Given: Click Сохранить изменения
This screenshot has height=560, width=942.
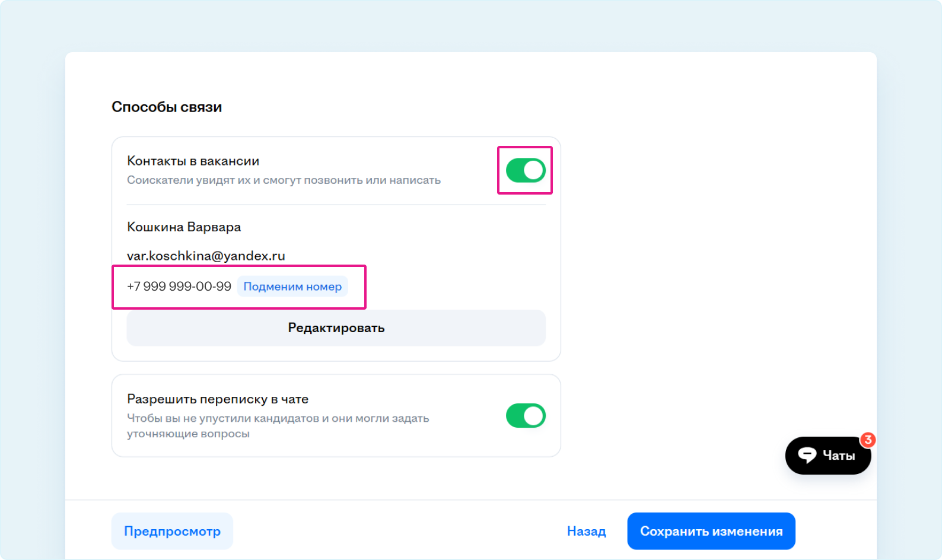Looking at the screenshot, I should tap(711, 531).
